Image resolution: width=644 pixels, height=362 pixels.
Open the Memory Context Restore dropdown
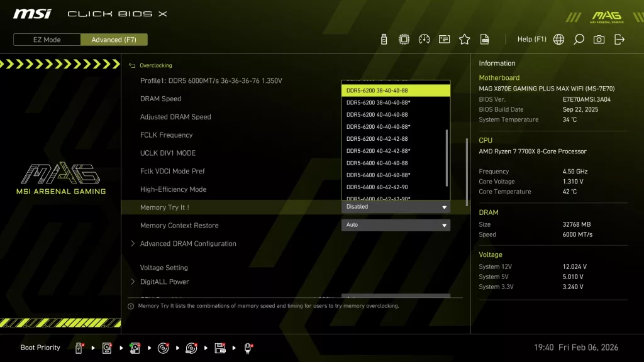396,225
